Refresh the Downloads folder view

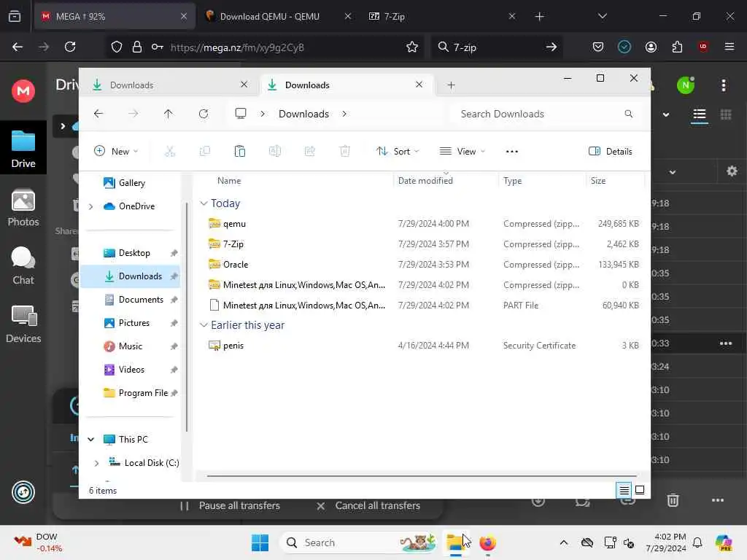coord(204,114)
